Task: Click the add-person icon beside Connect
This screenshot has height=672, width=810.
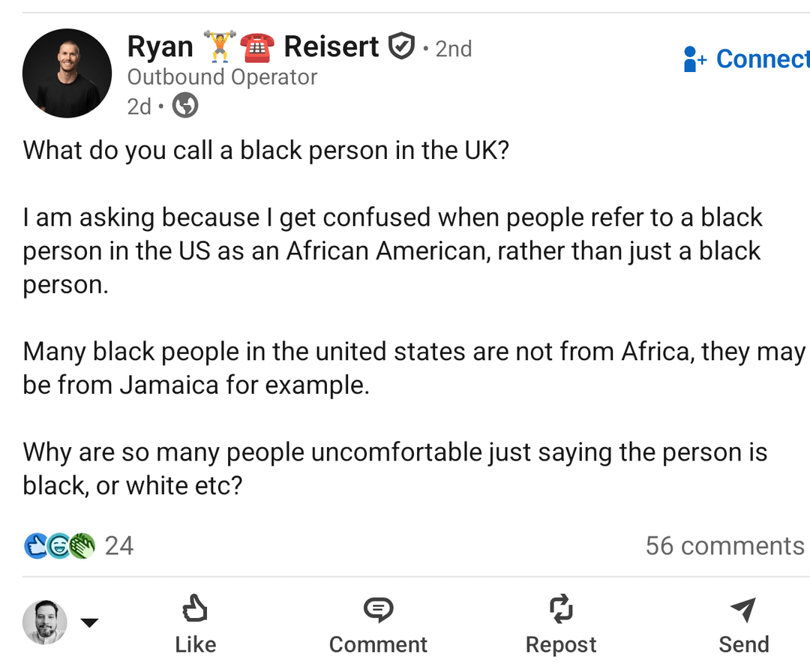Action: tap(694, 59)
